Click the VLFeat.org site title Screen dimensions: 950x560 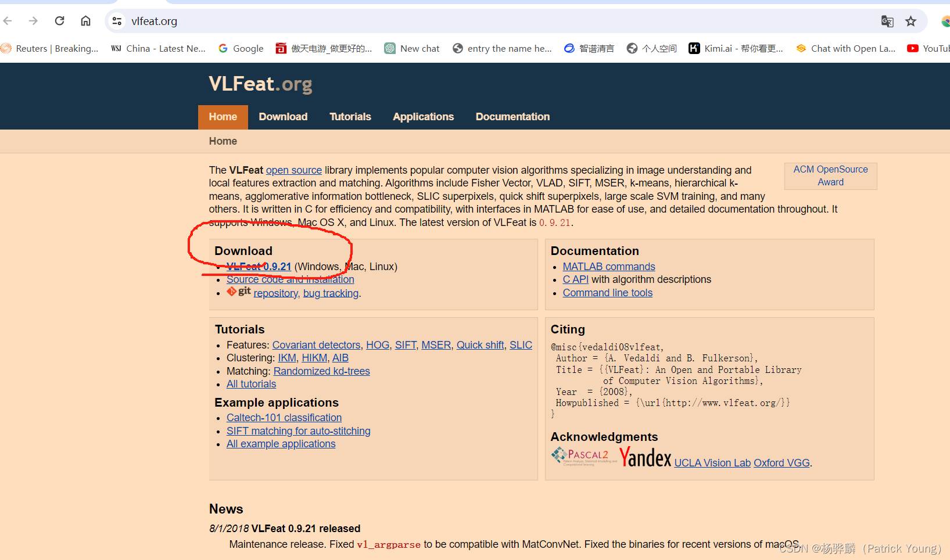260,84
